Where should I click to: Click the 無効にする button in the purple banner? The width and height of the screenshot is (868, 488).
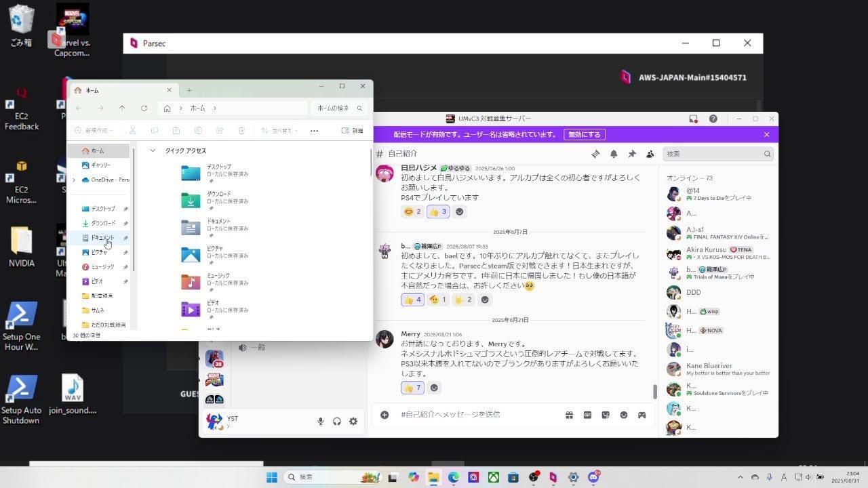click(584, 134)
